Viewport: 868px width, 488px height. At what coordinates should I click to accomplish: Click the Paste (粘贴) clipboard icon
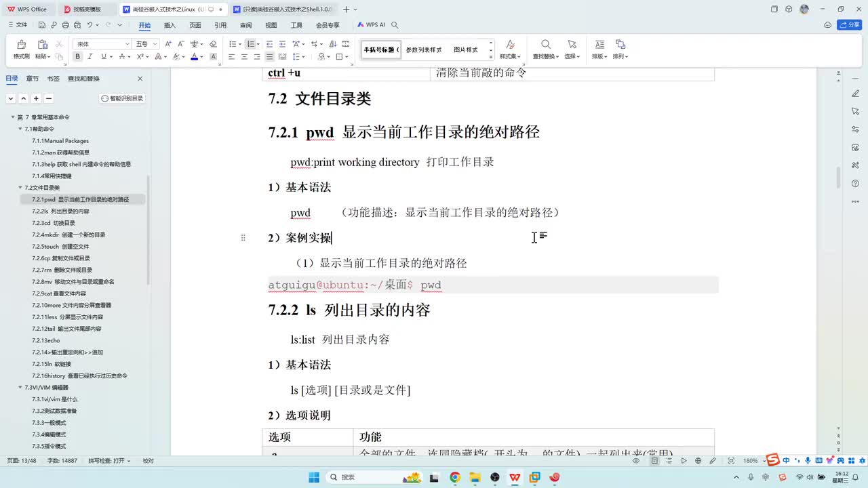point(41,45)
